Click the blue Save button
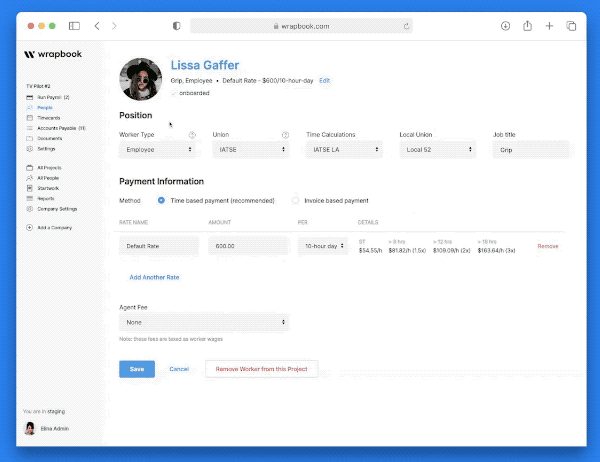 click(137, 369)
